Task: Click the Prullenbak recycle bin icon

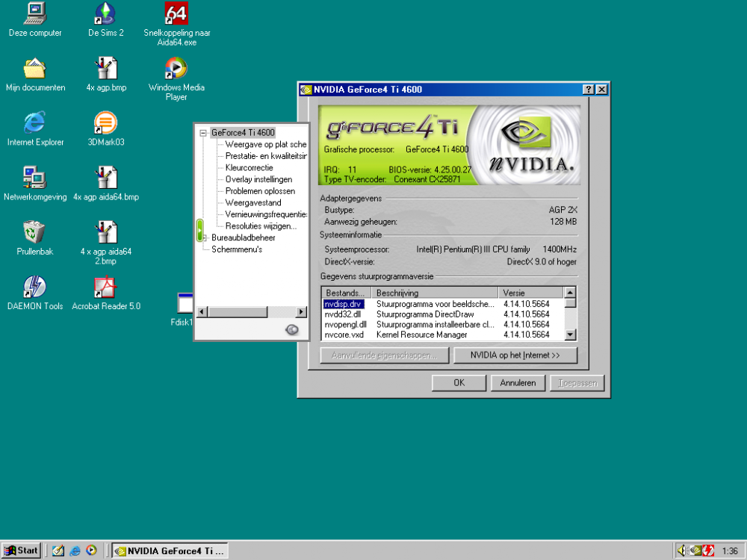Action: pos(34,233)
